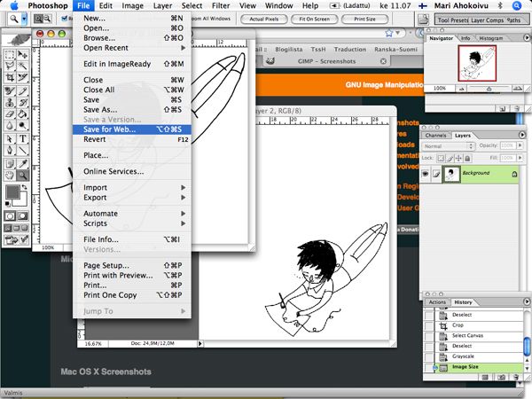Toggle Lock image pixels brush icon

click(x=450, y=158)
